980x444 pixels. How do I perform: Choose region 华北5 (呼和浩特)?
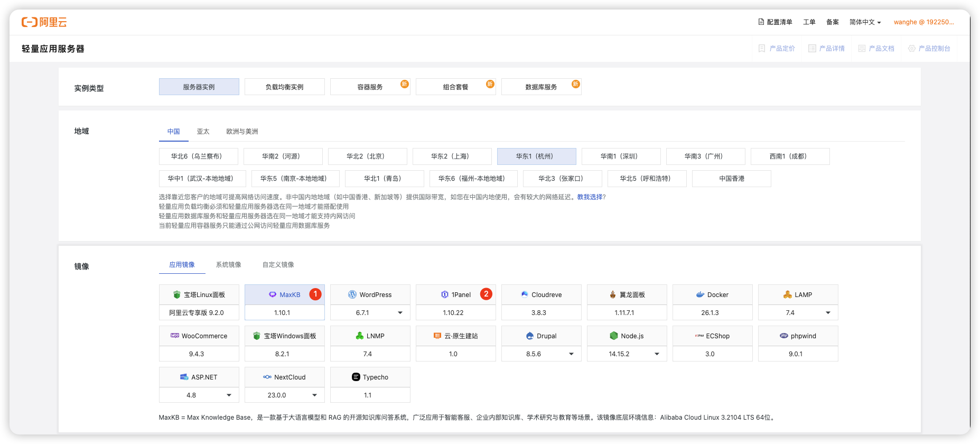(647, 179)
